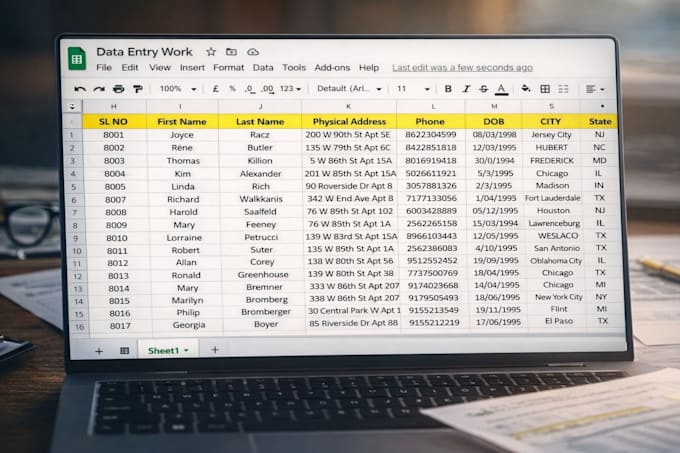Open the Data menu
Screen dimensions: 680x453
263,68
